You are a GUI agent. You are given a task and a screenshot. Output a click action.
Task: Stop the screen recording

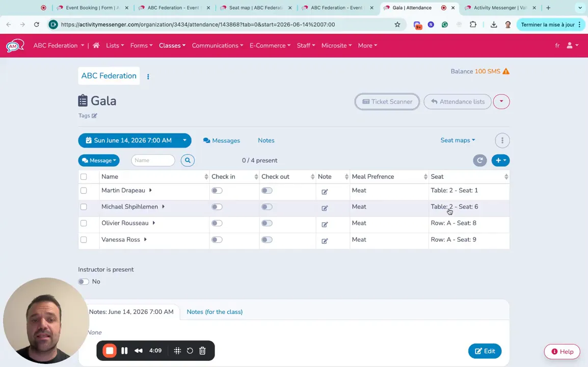tap(110, 351)
